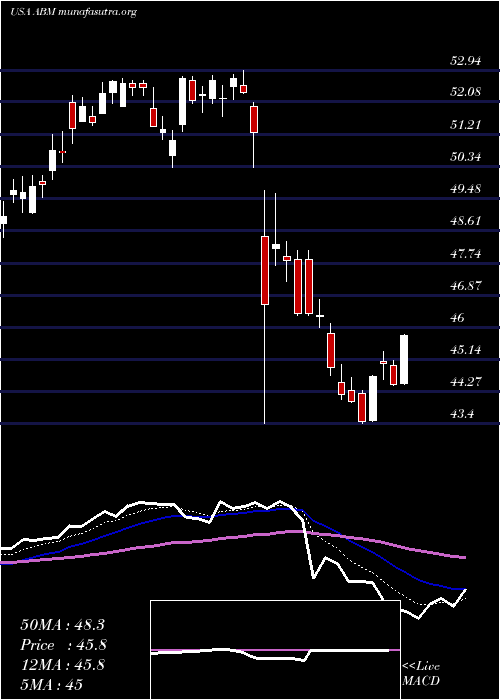This screenshot has height=700, width=500.
Task: Click the 48.61 price axis label
Action: click(466, 221)
